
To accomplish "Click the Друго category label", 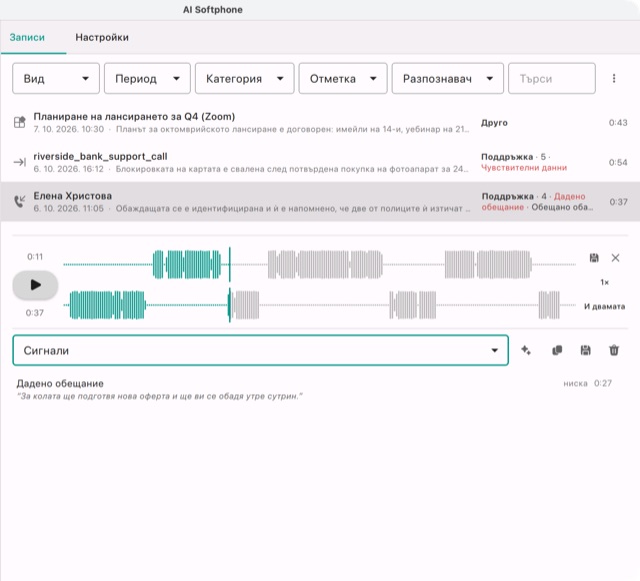I will coord(494,123).
